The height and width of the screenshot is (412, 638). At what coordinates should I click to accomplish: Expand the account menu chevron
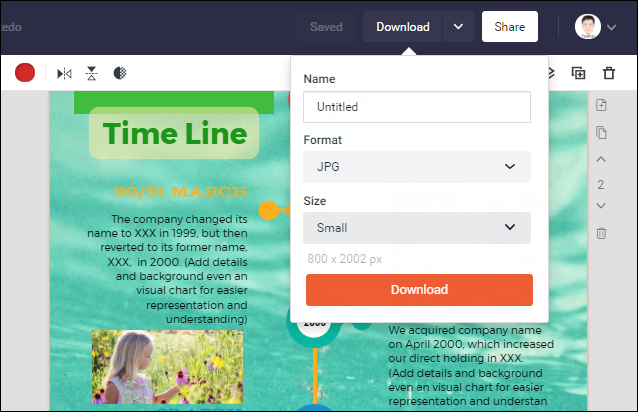pos(611,27)
